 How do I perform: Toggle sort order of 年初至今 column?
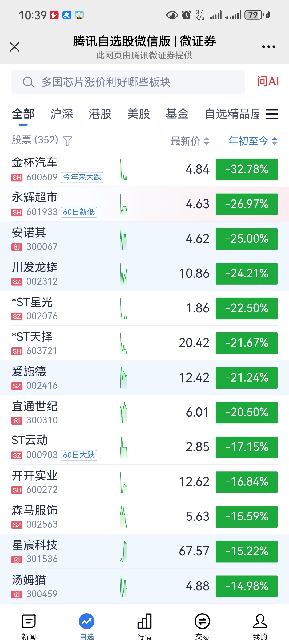coord(253,141)
